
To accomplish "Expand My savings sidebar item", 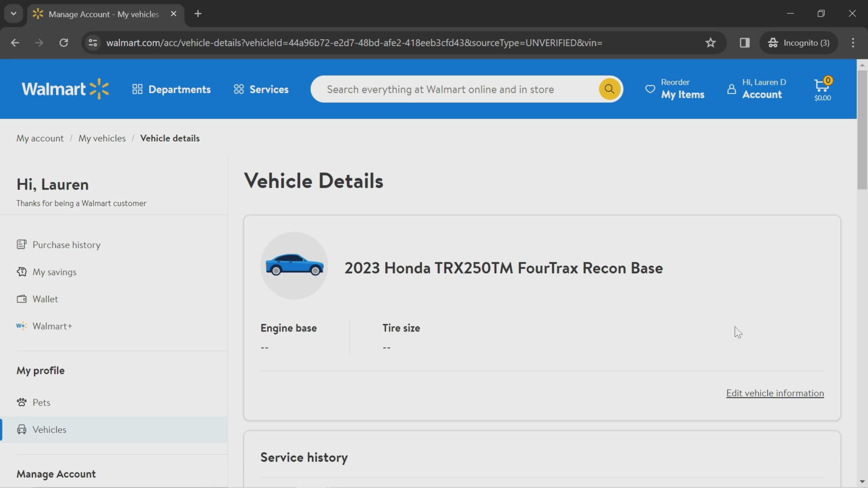I will pyautogui.click(x=54, y=272).
